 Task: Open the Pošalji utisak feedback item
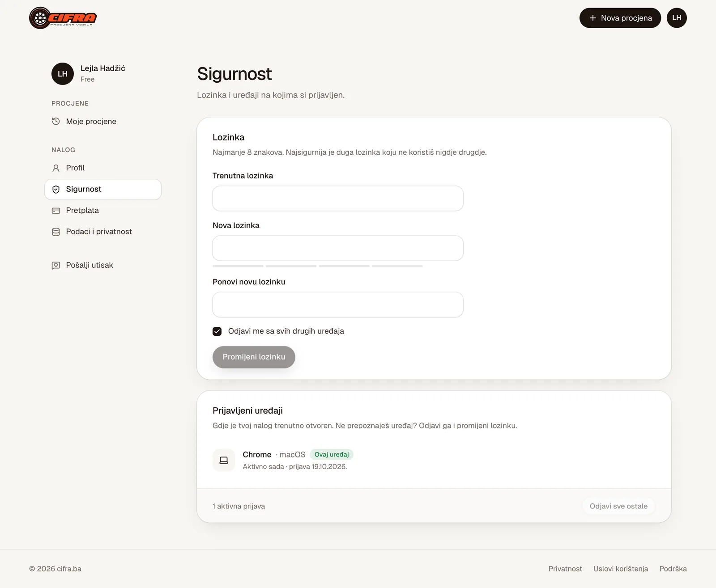[x=103, y=265]
